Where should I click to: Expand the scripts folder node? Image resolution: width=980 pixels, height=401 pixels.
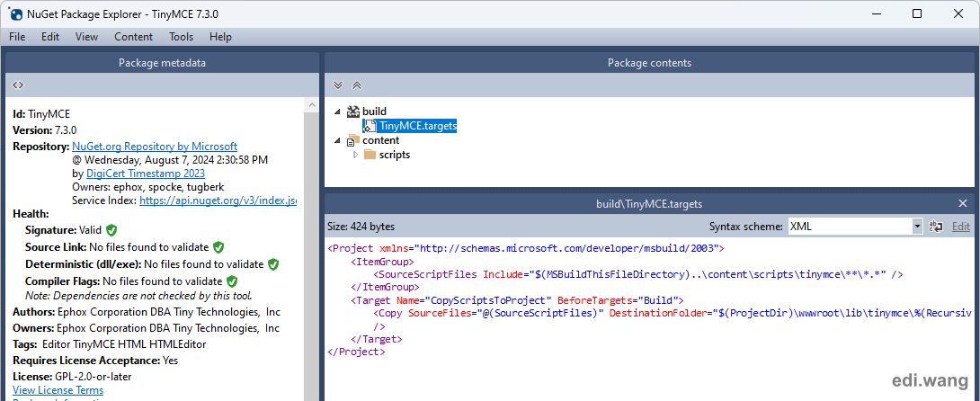coord(356,155)
